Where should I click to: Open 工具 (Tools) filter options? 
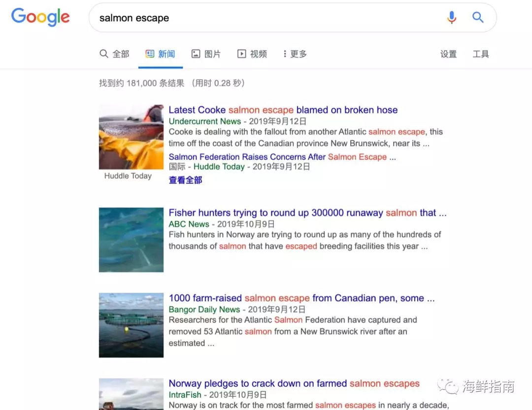point(480,54)
